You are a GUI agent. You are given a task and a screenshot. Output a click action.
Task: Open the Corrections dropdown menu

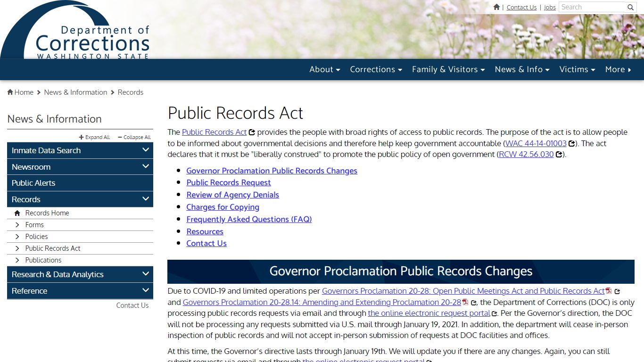pyautogui.click(x=376, y=69)
